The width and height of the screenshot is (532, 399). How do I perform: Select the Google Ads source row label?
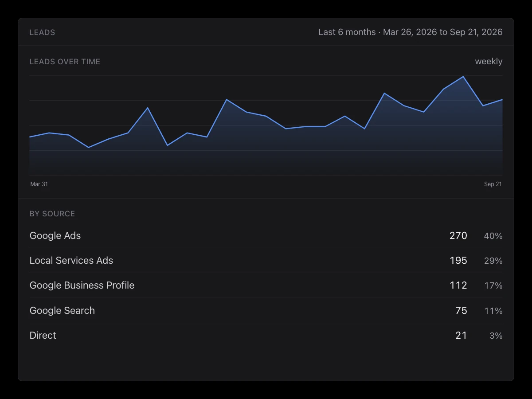[x=55, y=236]
